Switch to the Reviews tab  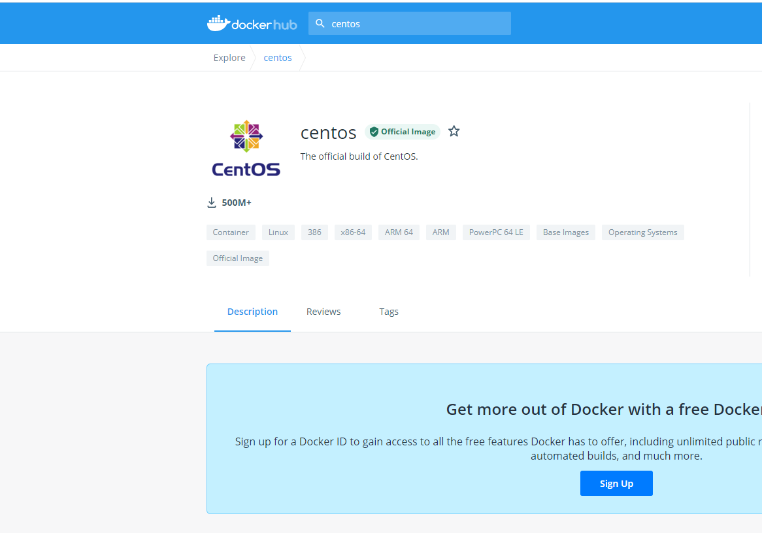point(323,312)
